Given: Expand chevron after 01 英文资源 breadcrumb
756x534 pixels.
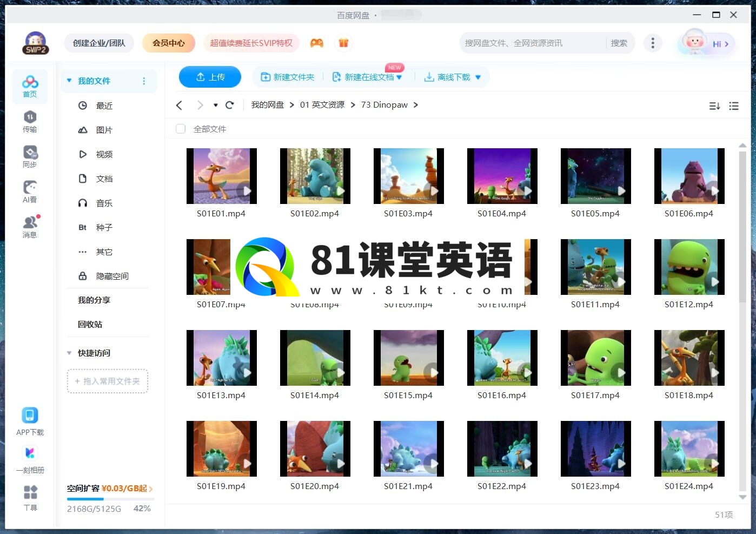Looking at the screenshot, I should click(353, 105).
